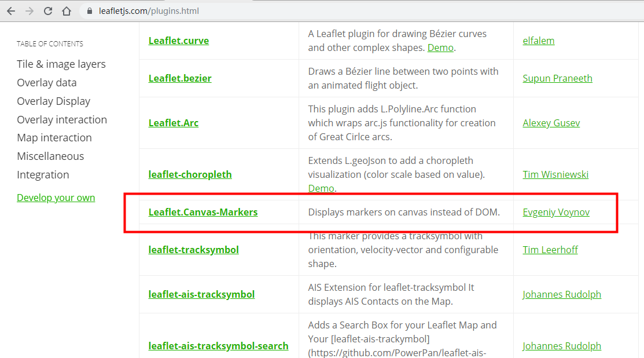Visit Evgeniy Voynov's author page
The image size is (644, 358).
click(x=556, y=212)
